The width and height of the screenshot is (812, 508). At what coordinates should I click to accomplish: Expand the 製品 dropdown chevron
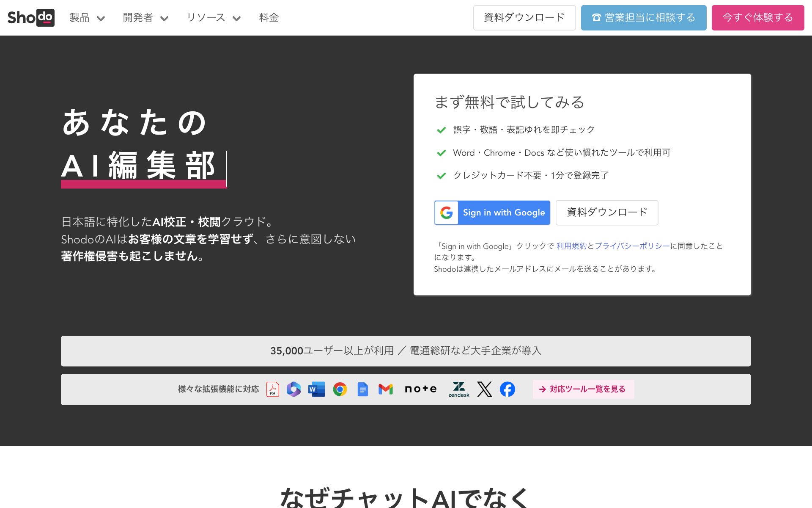101,18
